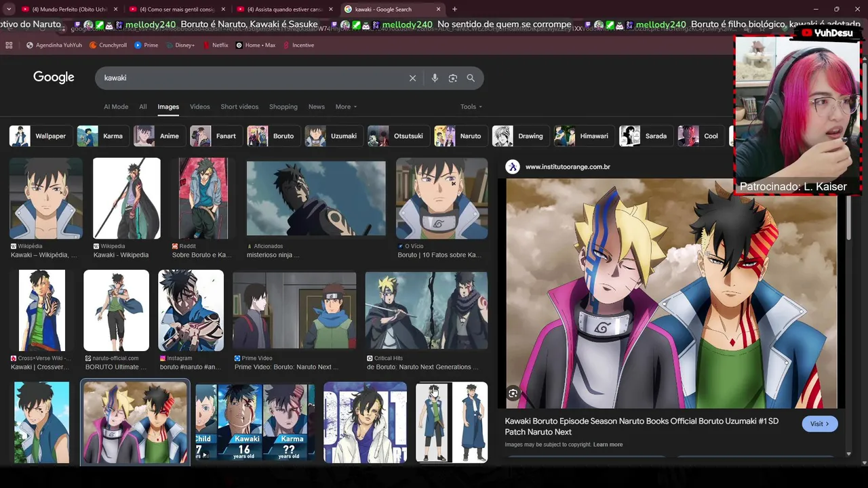Viewport: 868px width, 488px height.
Task: Filter images by Karma chip
Action: tap(102, 136)
